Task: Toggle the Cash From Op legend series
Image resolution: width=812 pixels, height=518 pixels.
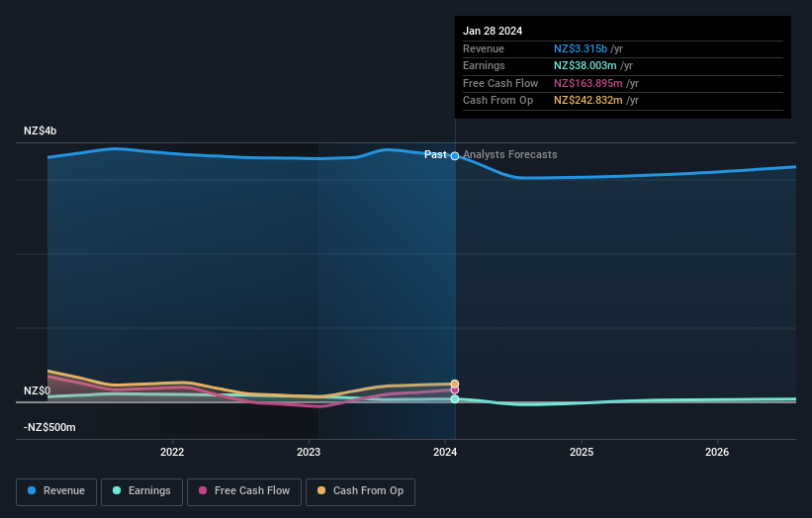Action: point(360,491)
